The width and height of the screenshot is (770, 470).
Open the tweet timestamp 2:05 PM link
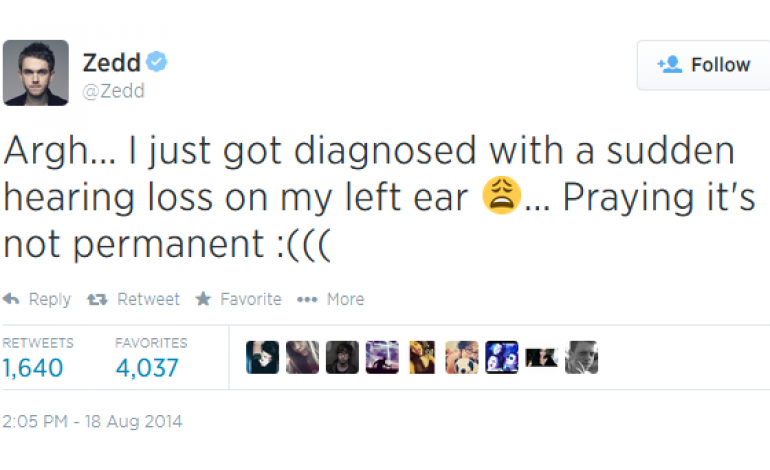[92, 421]
